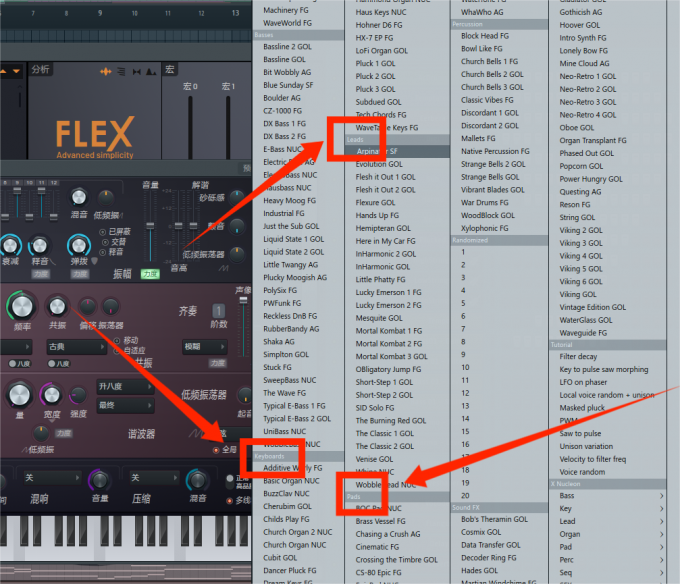
Task: Click the 声像 pan slider
Action: pos(243,326)
